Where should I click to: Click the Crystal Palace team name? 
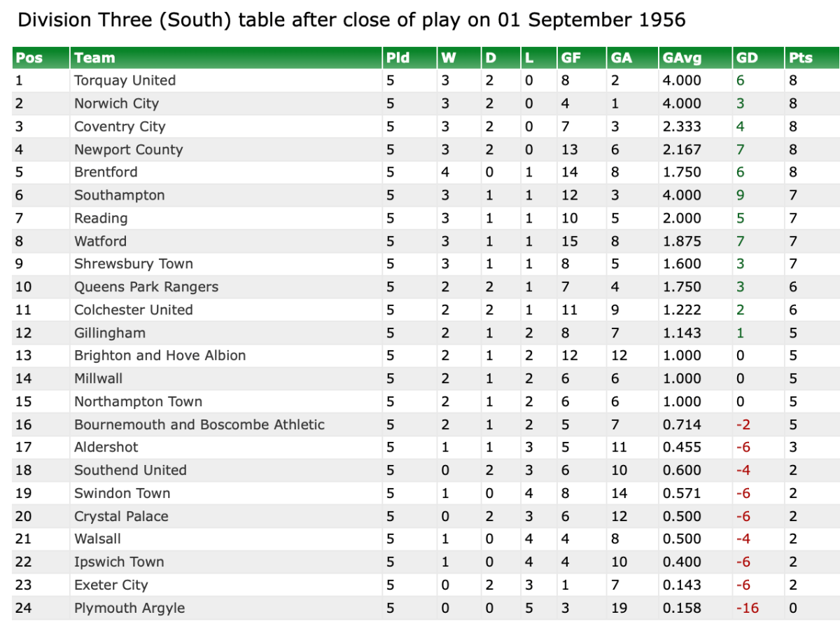click(x=121, y=516)
